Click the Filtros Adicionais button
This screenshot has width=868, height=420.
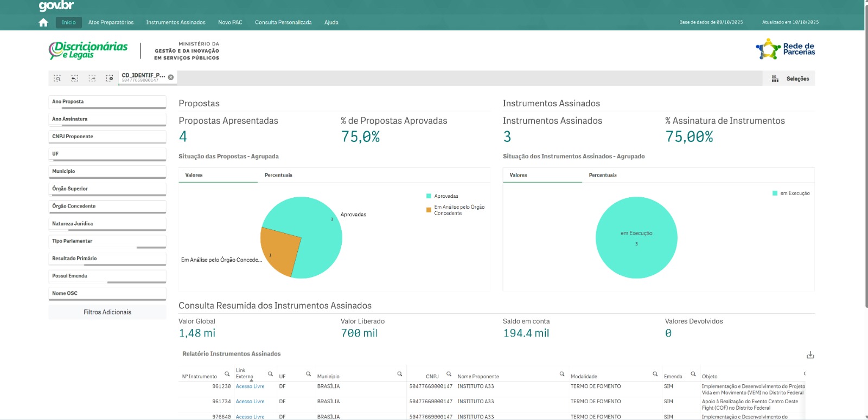(107, 312)
